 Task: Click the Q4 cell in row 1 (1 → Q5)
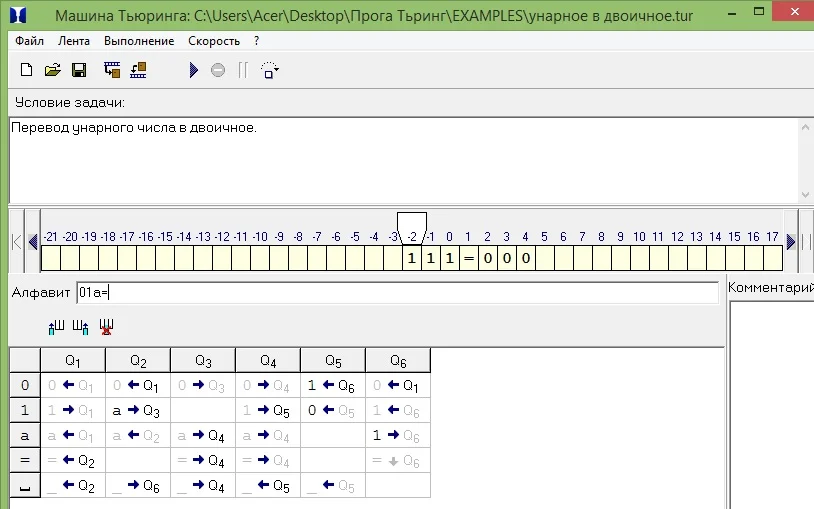click(x=268, y=410)
